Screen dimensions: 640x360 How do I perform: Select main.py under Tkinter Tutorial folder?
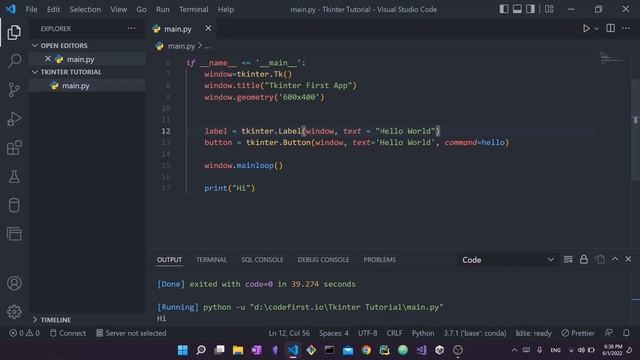[x=87, y=86]
